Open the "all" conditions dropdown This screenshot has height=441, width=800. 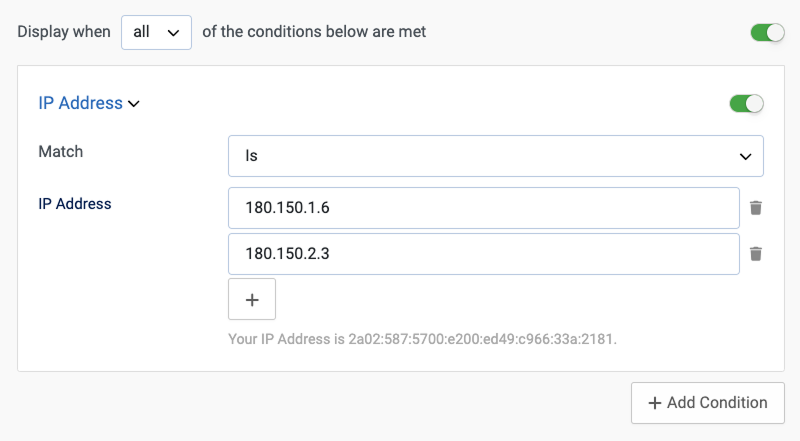(x=155, y=32)
